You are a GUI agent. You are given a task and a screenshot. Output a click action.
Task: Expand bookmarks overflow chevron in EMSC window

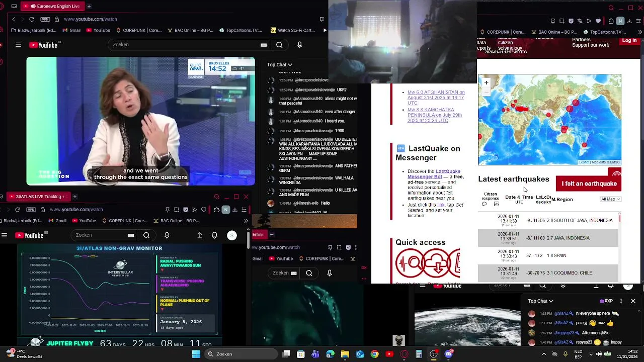tap(640, 32)
